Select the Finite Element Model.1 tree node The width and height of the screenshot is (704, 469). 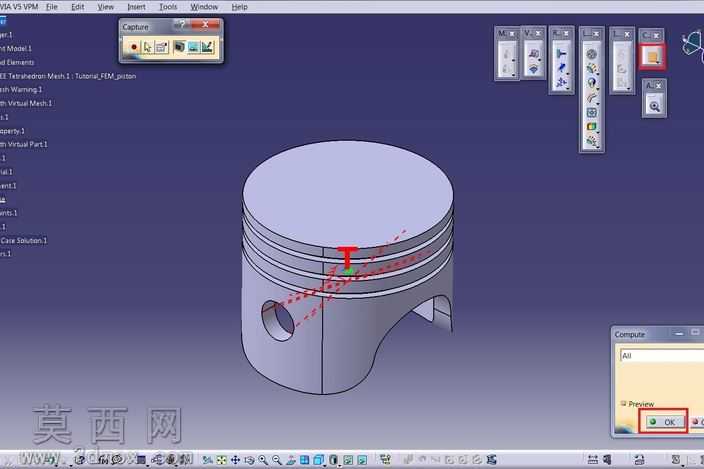point(16,48)
